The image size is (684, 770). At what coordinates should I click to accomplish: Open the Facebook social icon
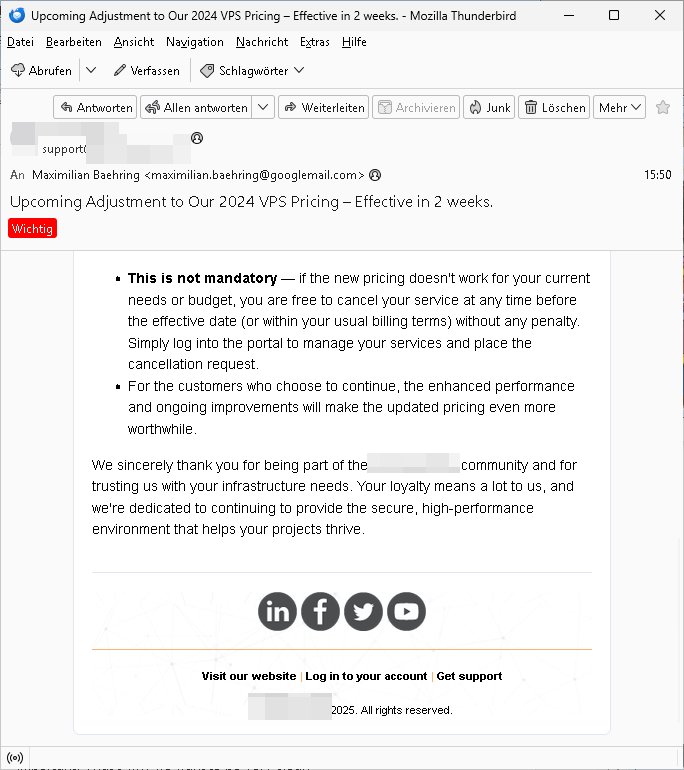(321, 611)
